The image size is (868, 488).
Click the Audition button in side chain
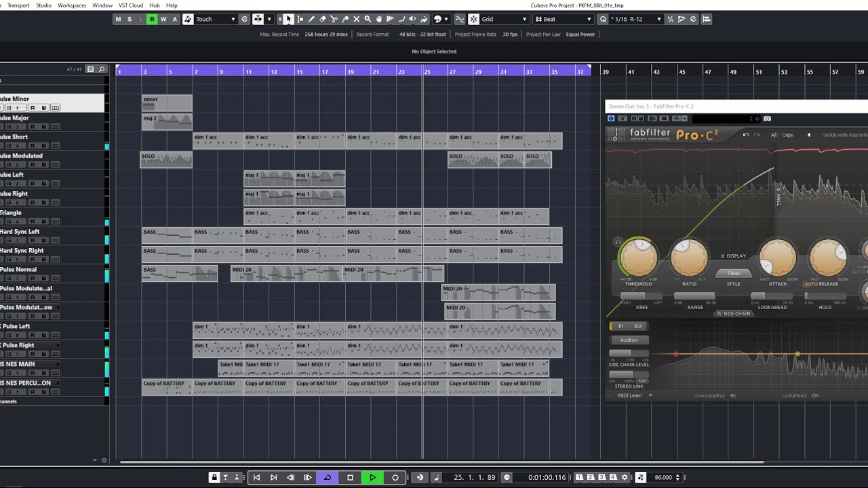click(x=629, y=340)
